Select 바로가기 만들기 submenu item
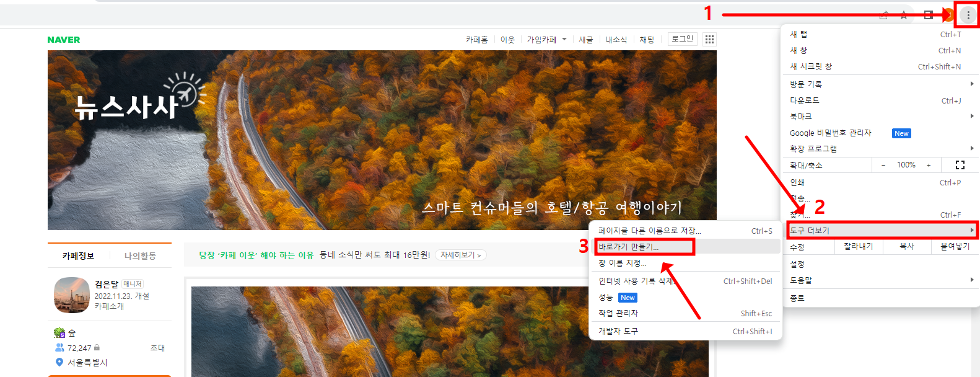The height and width of the screenshot is (377, 980). pos(685,246)
